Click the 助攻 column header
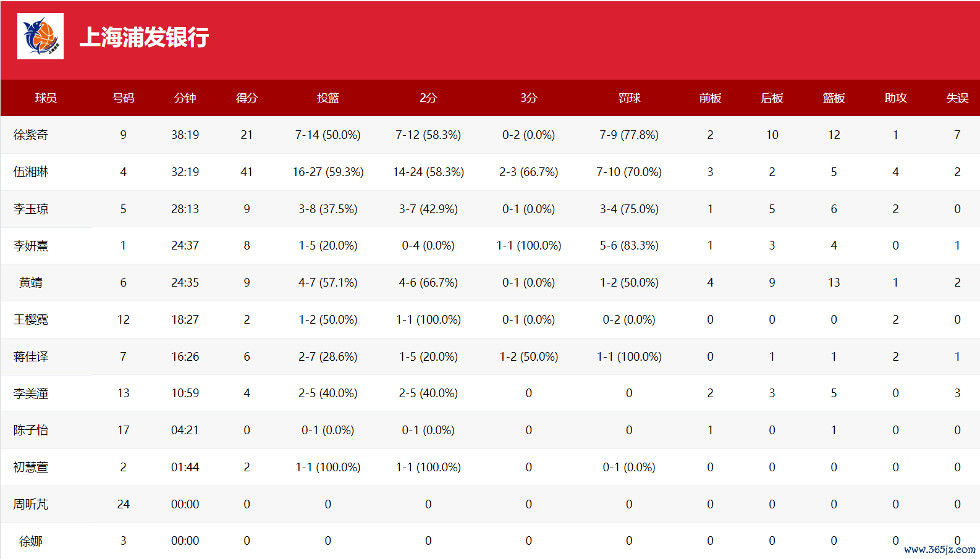 coord(895,98)
